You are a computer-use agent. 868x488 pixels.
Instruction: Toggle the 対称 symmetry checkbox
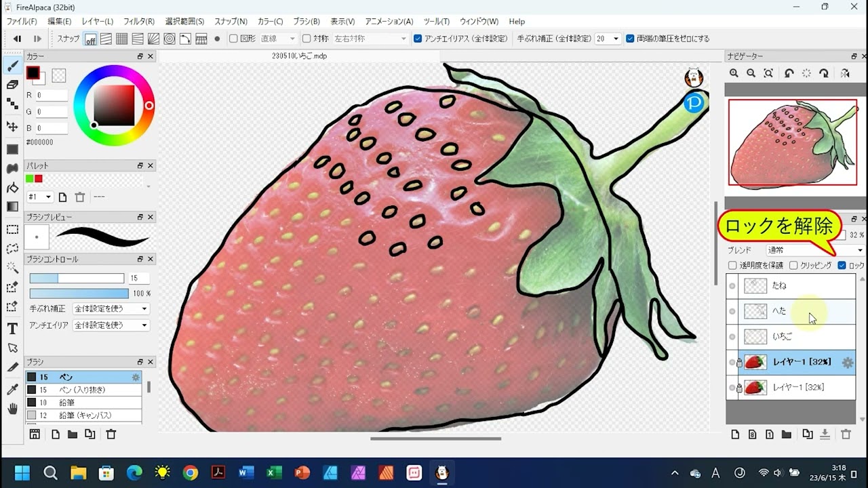(307, 39)
